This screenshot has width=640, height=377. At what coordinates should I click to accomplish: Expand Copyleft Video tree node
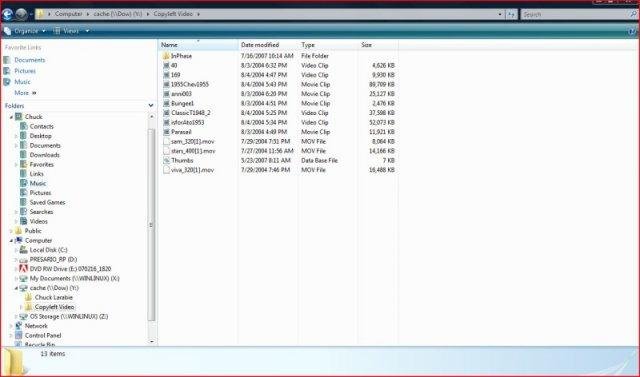(x=21, y=307)
